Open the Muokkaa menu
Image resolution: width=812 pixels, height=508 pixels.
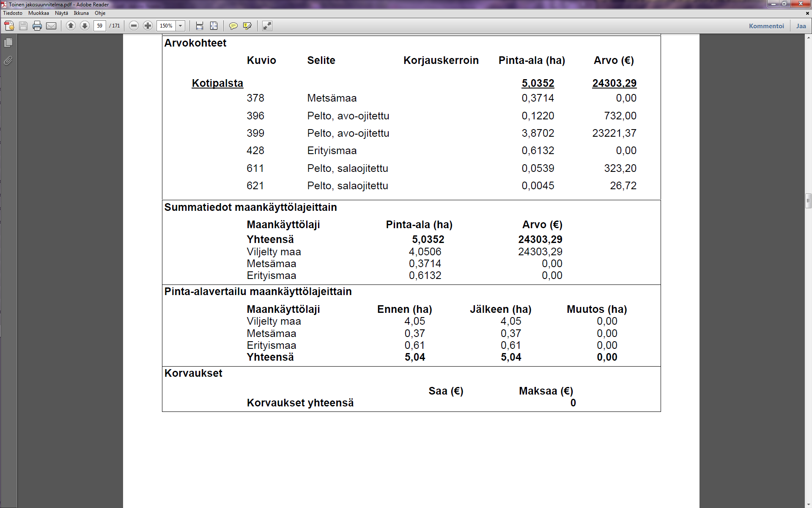click(38, 13)
